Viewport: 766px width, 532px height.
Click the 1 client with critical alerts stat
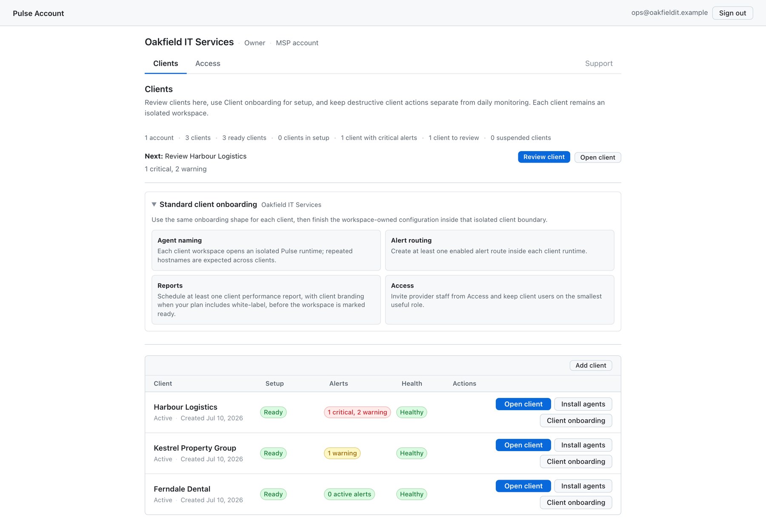pos(379,138)
